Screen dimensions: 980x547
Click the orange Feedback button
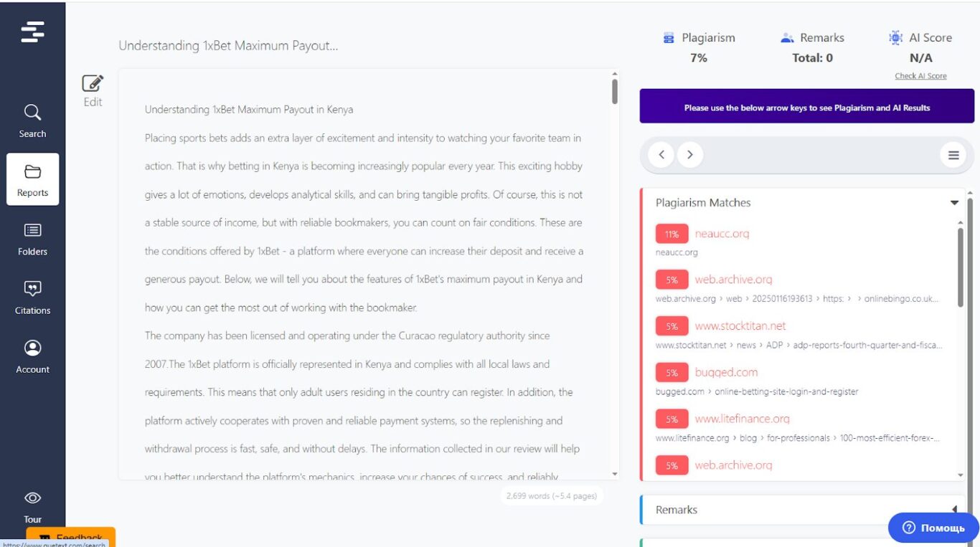(x=70, y=537)
